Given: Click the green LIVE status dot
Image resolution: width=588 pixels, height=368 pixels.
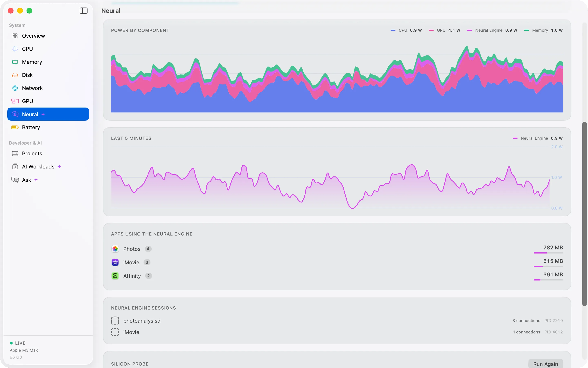Looking at the screenshot, I should [11, 343].
